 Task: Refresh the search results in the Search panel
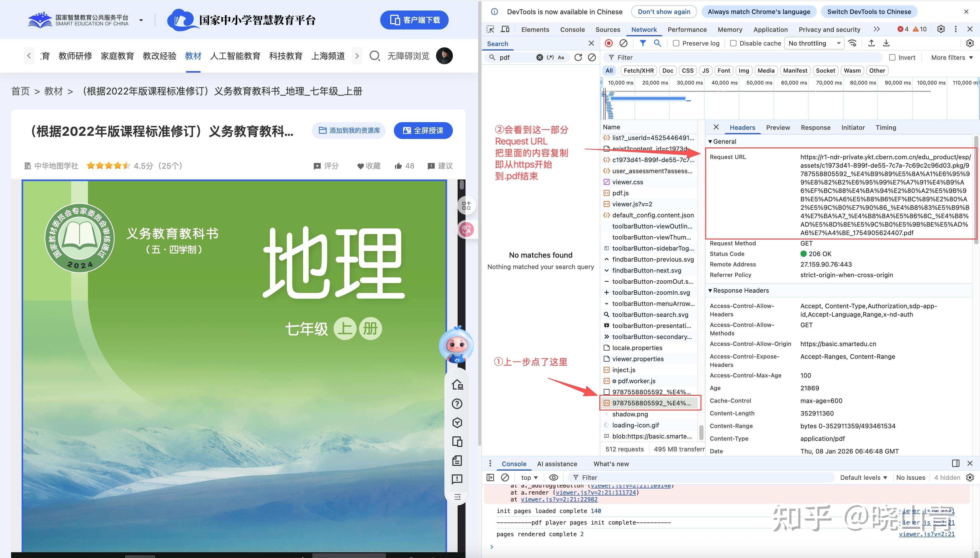coord(578,57)
